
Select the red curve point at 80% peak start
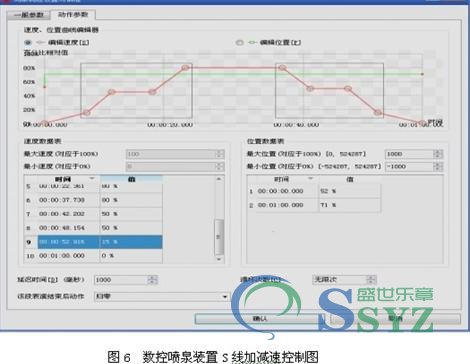pos(186,68)
